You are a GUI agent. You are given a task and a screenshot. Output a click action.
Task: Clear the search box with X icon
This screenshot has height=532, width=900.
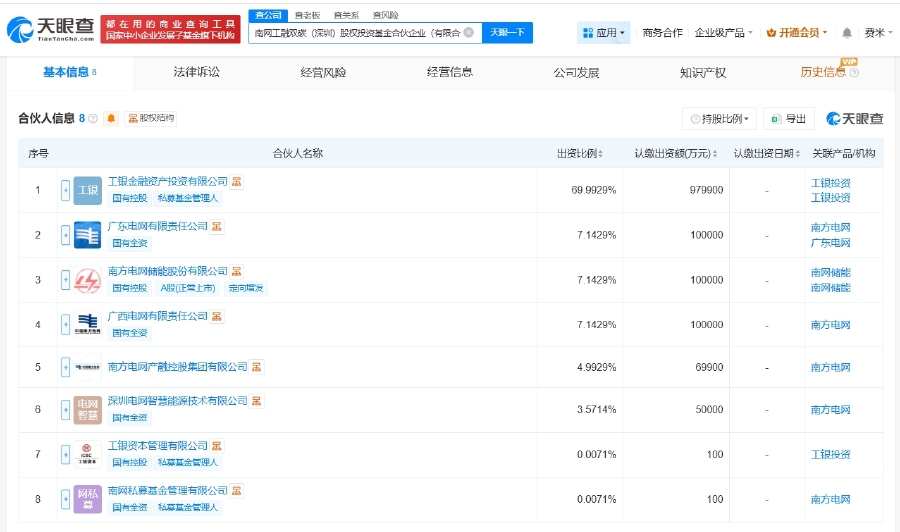click(x=468, y=33)
